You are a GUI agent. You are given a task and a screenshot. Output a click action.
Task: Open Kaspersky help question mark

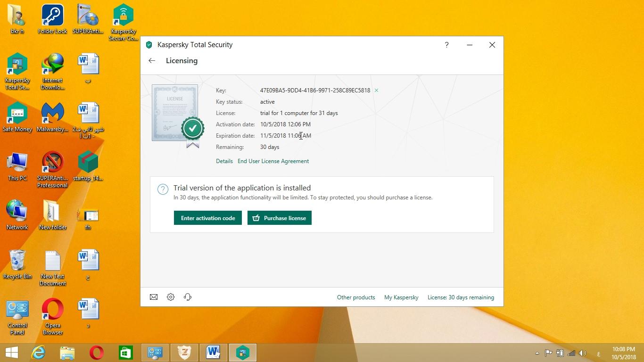point(446,45)
